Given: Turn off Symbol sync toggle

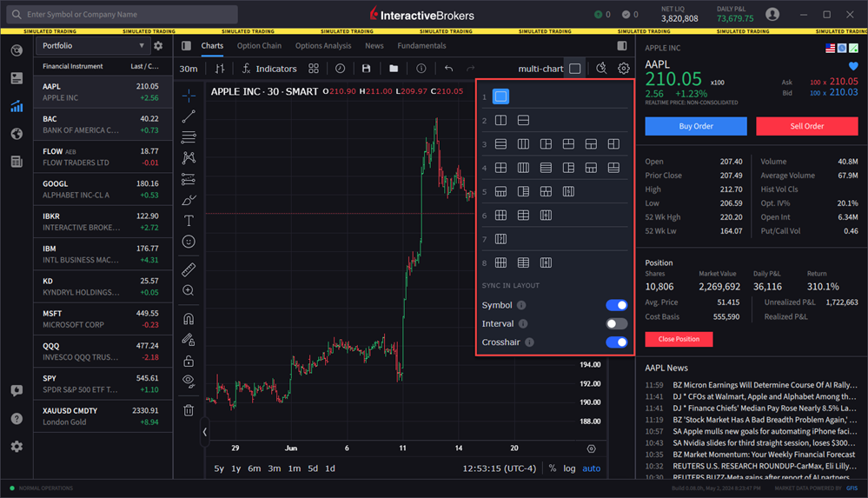Looking at the screenshot, I should 616,305.
